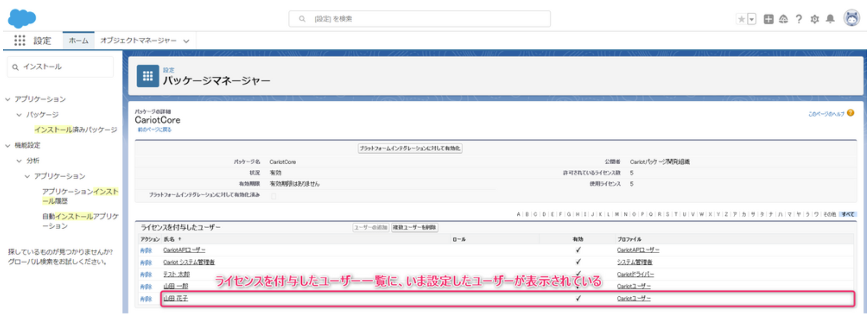Image resolution: width=868 pixels, height=315 pixels.
Task: Collapse the 分析 tree node
Action: pyautogui.click(x=19, y=161)
